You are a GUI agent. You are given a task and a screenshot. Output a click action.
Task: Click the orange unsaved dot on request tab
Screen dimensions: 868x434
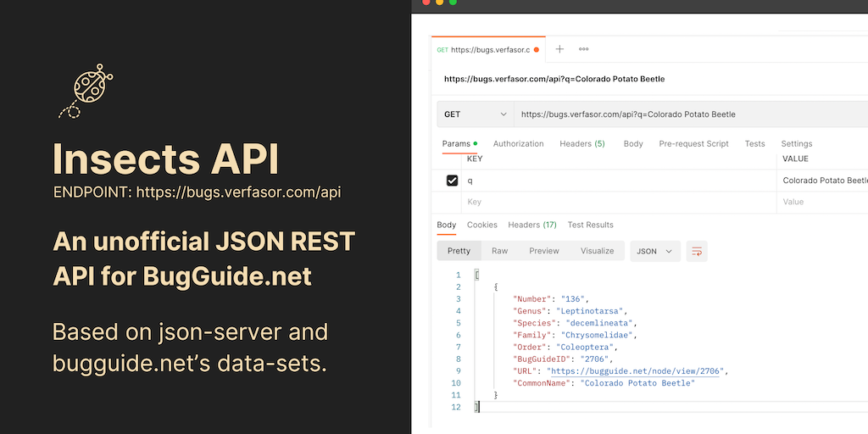(536, 50)
